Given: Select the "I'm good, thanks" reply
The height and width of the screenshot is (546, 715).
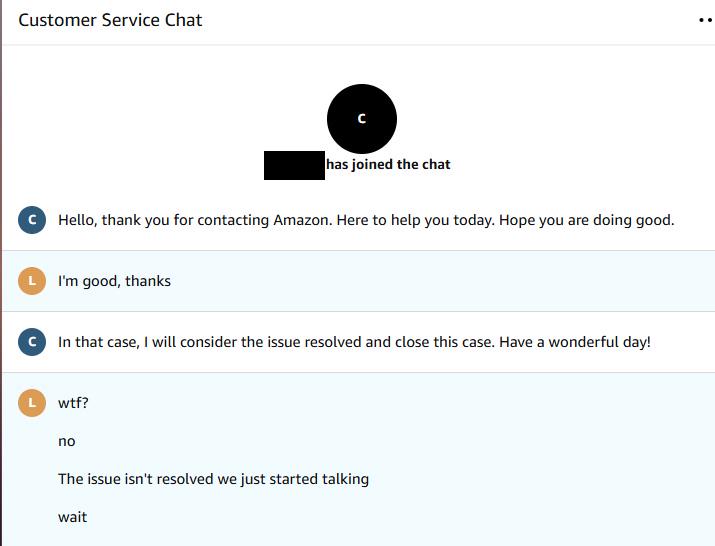Looking at the screenshot, I should 114,281.
